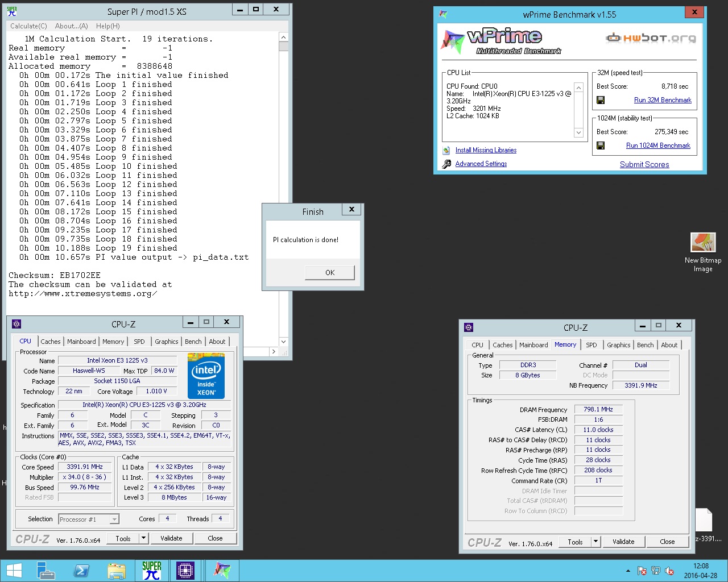This screenshot has height=582, width=728.
Task: Switch to Super PI taskbar icon
Action: click(x=152, y=571)
